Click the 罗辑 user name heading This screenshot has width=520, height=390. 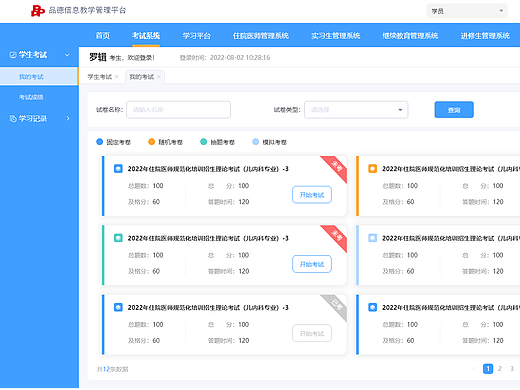coord(98,57)
